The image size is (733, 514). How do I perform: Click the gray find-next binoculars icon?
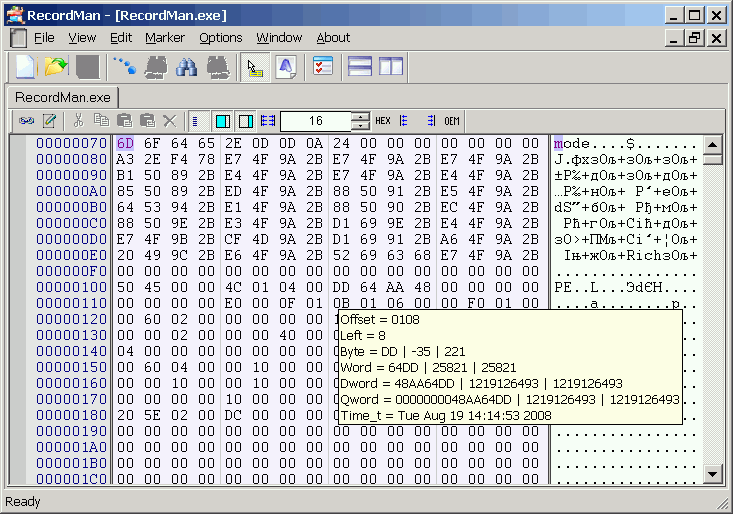click(218, 67)
